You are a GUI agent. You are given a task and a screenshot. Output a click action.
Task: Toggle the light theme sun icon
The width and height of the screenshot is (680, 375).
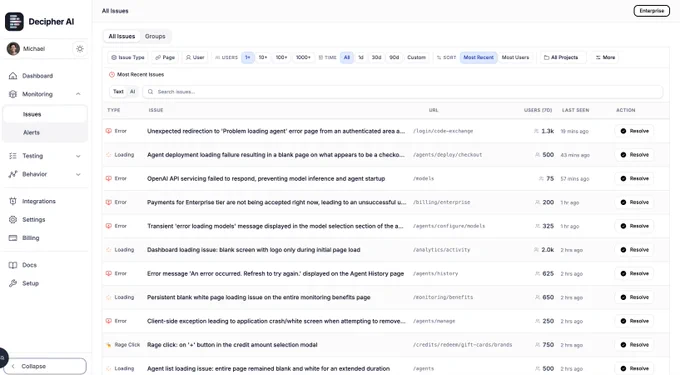[80, 49]
